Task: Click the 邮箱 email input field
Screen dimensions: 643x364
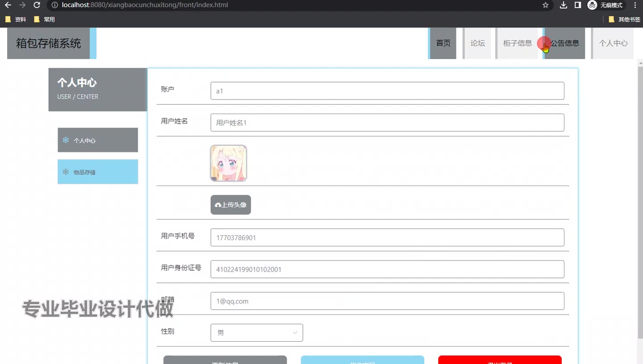Action: tap(388, 301)
